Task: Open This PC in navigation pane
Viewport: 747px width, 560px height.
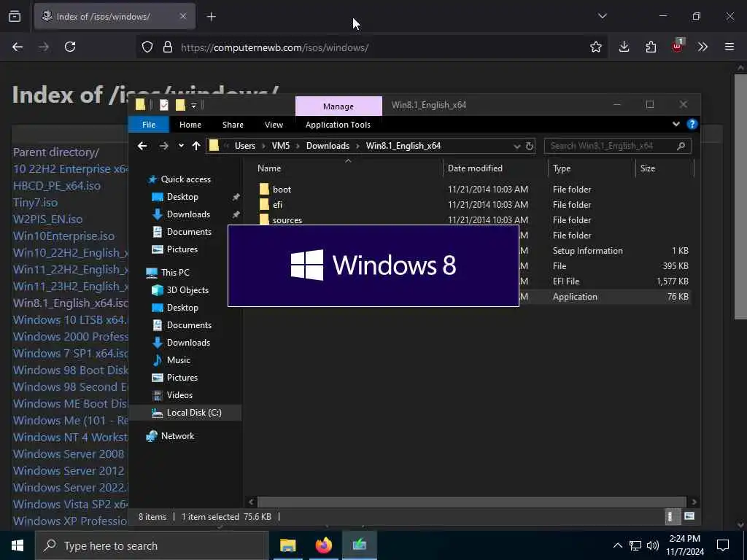Action: [175, 273]
